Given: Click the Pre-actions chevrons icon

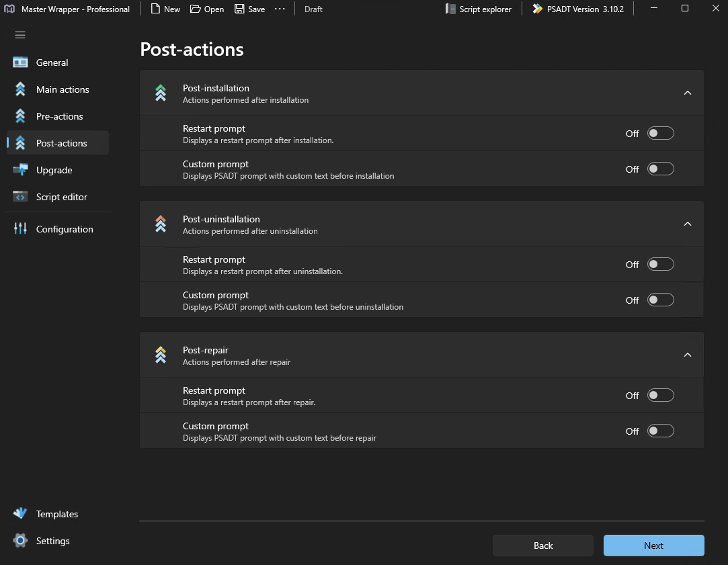Looking at the screenshot, I should (20, 116).
